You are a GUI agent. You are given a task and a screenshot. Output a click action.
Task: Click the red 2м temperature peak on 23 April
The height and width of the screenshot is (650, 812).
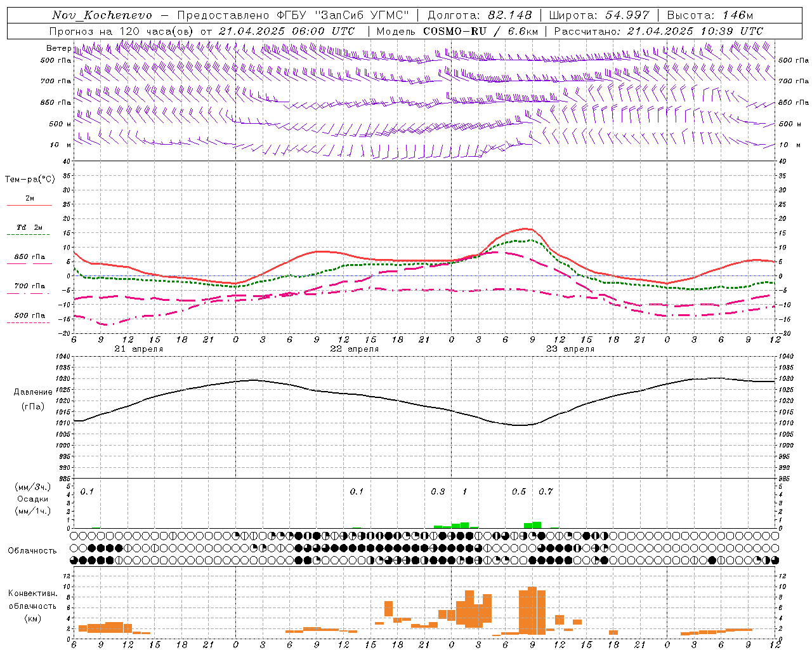(526, 229)
